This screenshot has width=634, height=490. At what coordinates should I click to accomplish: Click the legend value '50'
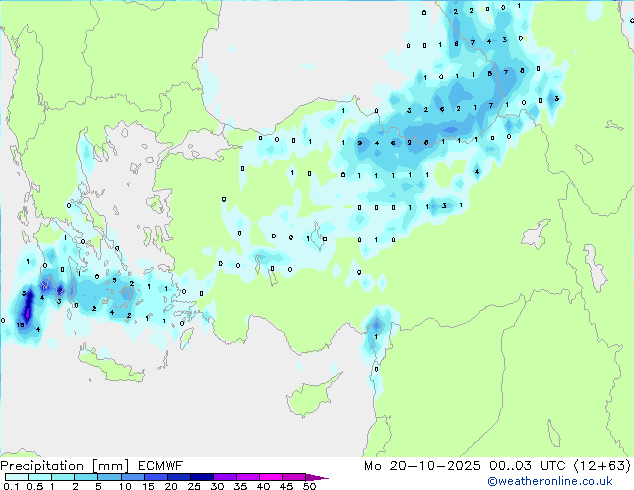(x=310, y=486)
